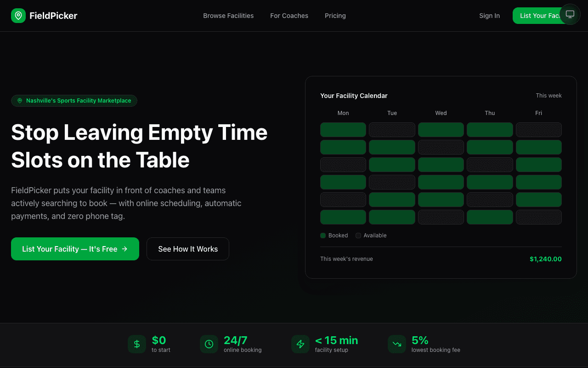Click the $1,240.00 revenue value
588x368 pixels.
[x=546, y=259]
